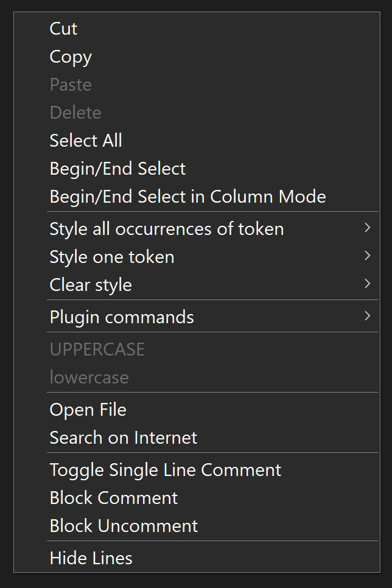Choose Open File from the menu
The width and height of the screenshot is (392, 588).
click(88, 410)
